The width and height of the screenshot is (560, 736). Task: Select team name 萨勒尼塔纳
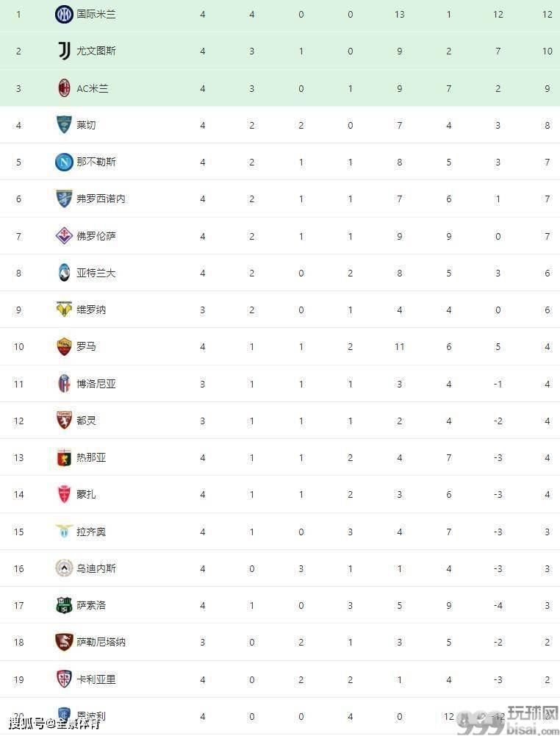(x=101, y=642)
